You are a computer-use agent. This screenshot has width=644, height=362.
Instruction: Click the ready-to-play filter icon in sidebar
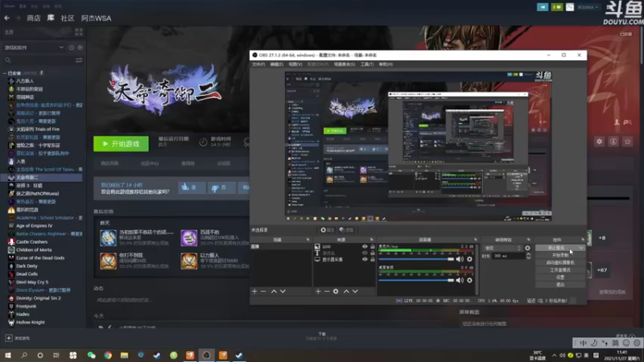click(x=80, y=47)
